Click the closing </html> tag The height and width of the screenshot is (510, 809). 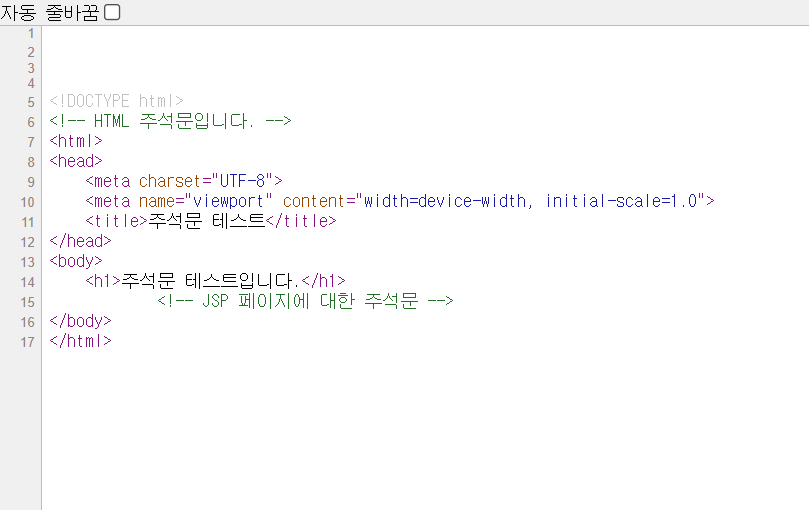[x=80, y=341]
